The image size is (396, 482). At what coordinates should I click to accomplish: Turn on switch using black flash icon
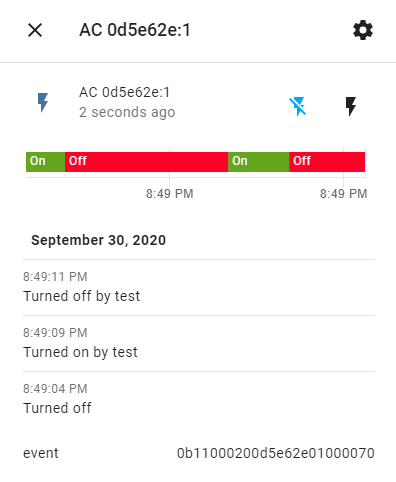click(x=351, y=107)
